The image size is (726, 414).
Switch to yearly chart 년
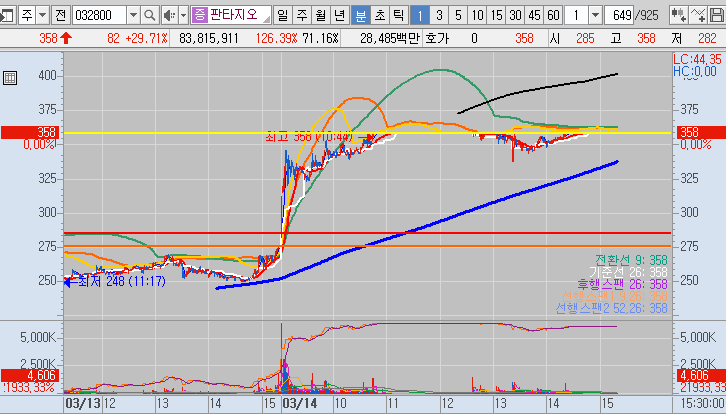(x=339, y=16)
